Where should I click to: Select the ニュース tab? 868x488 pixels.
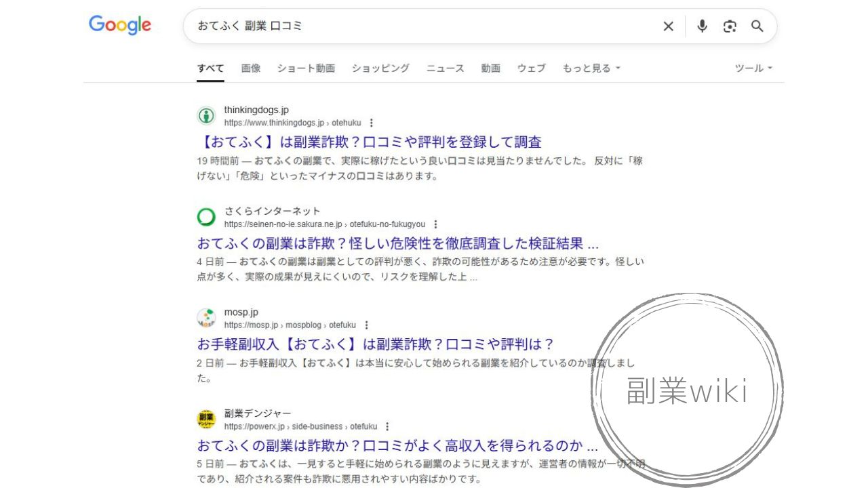pyautogui.click(x=445, y=68)
